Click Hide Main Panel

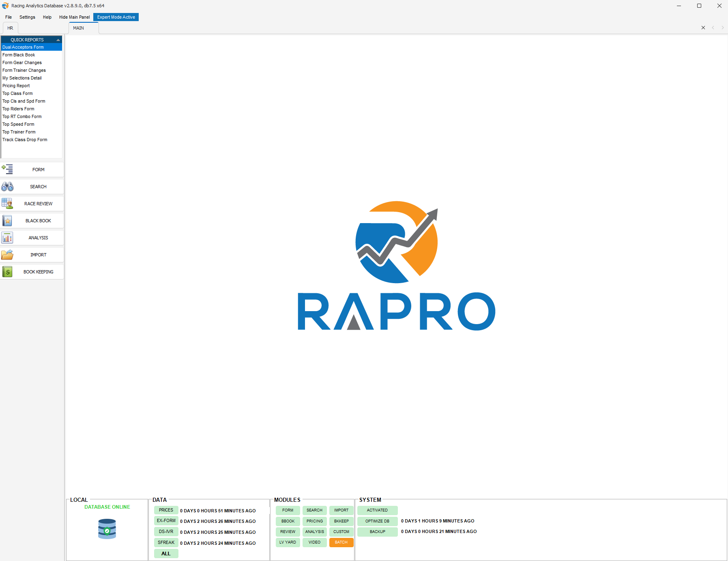tap(75, 17)
